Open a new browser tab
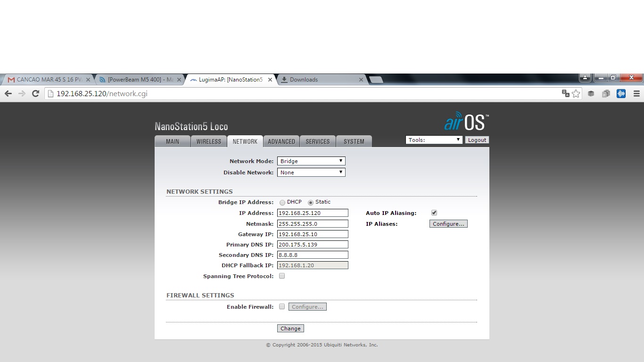This screenshot has width=644, height=362. (376, 80)
